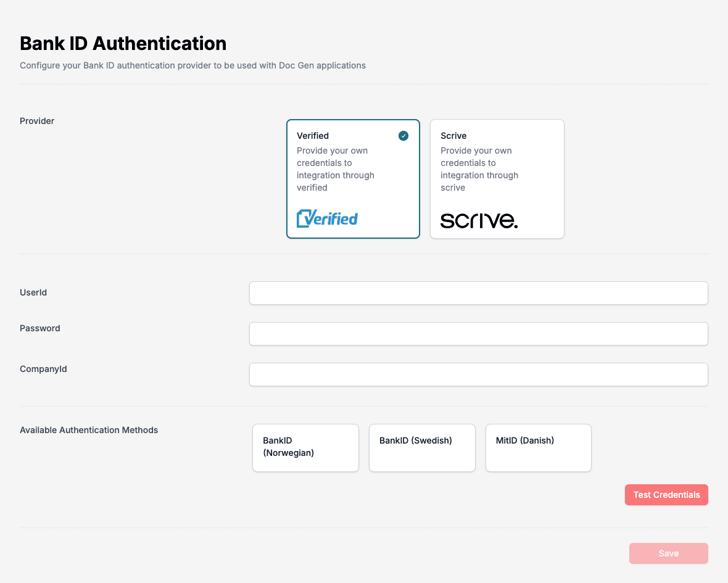
Task: Click the Doc Gen configuration description text
Action: (x=192, y=65)
